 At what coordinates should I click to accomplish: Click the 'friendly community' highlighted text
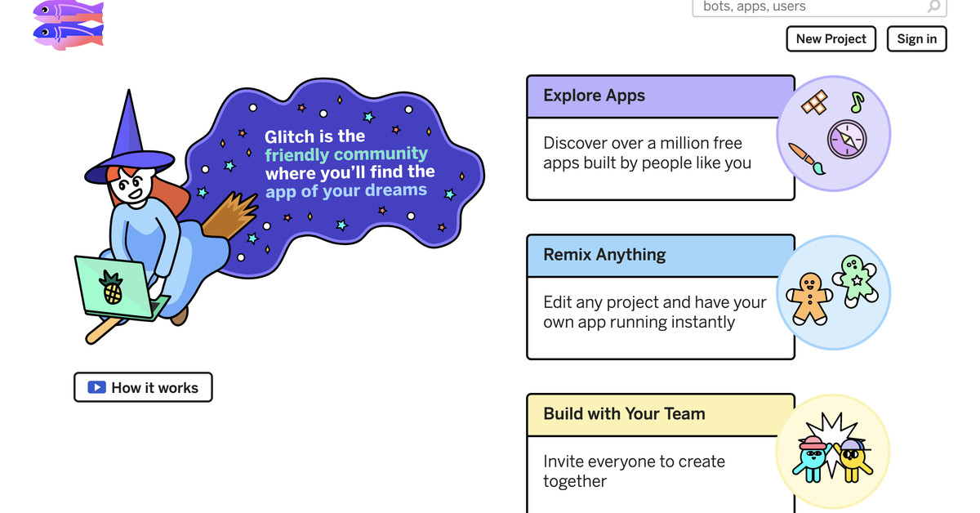346,154
